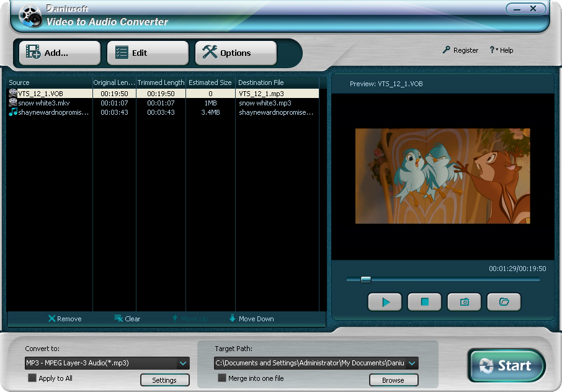The image size is (562, 392).
Task: Click the shaynewardnopromise... destination cell
Action: click(277, 112)
